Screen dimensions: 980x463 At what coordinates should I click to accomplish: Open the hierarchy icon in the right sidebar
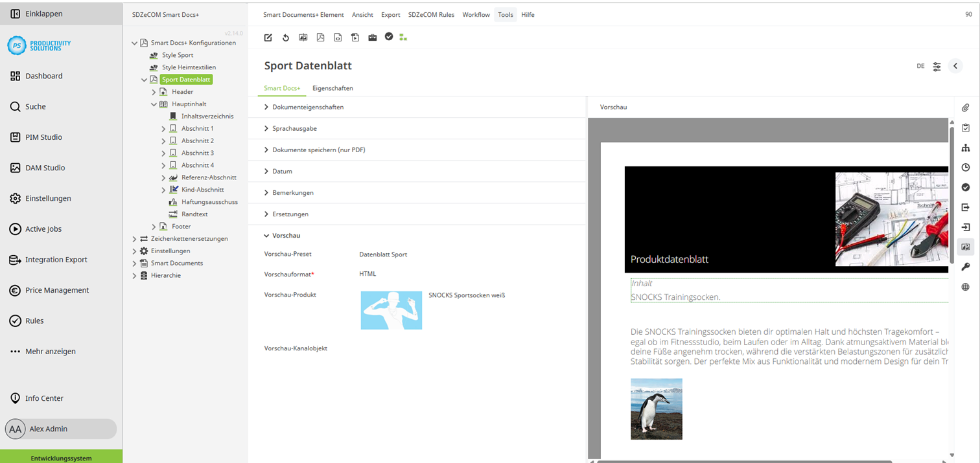point(966,147)
